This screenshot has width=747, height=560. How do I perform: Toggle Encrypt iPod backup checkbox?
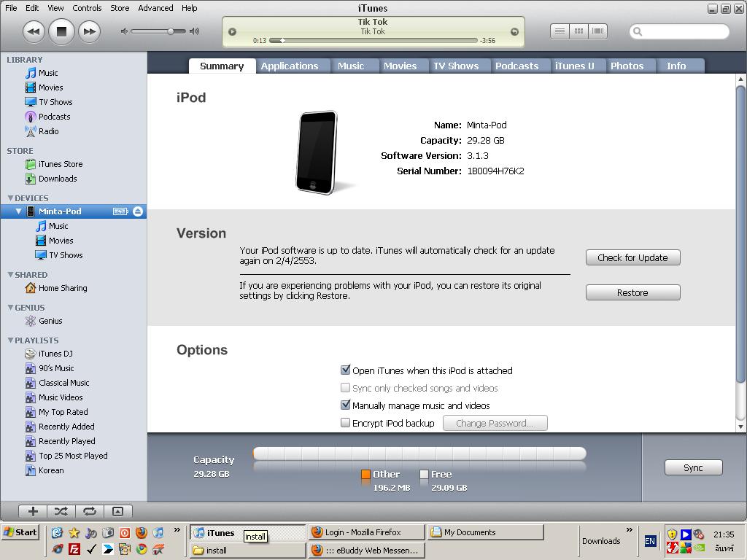(x=345, y=423)
